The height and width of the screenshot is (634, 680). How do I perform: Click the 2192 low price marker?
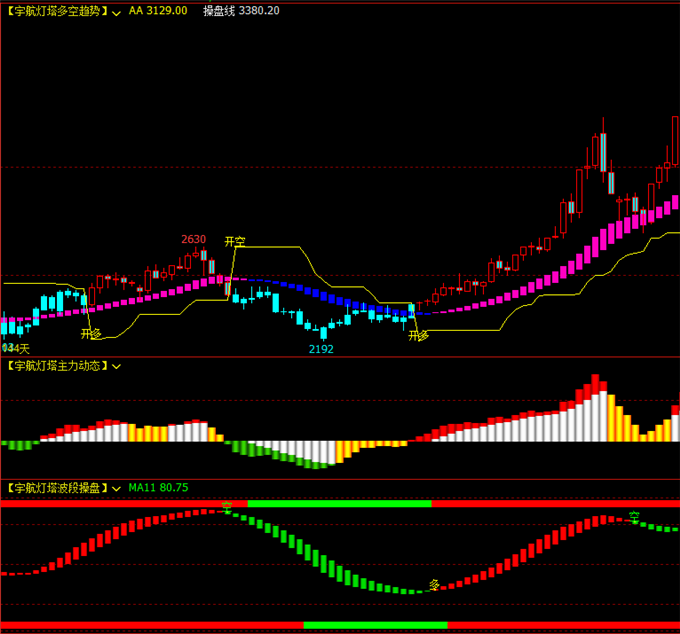(321, 349)
